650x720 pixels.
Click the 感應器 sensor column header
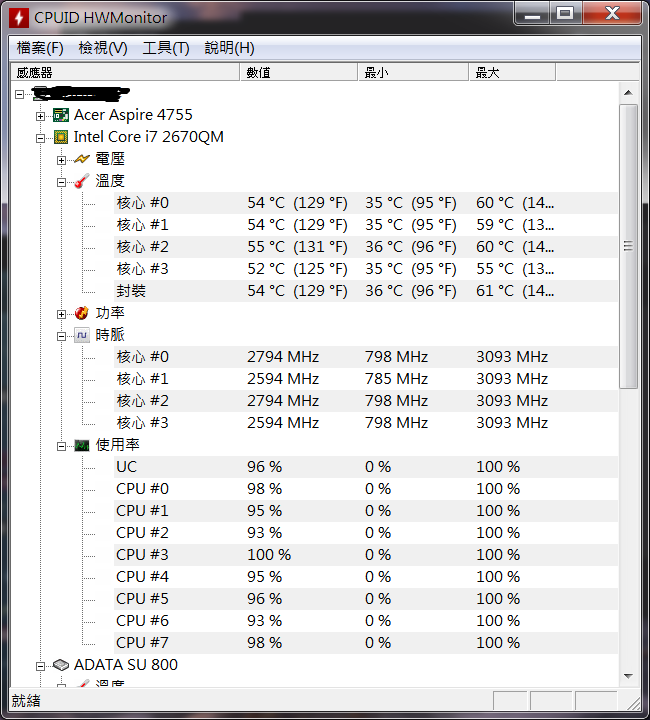[125, 73]
